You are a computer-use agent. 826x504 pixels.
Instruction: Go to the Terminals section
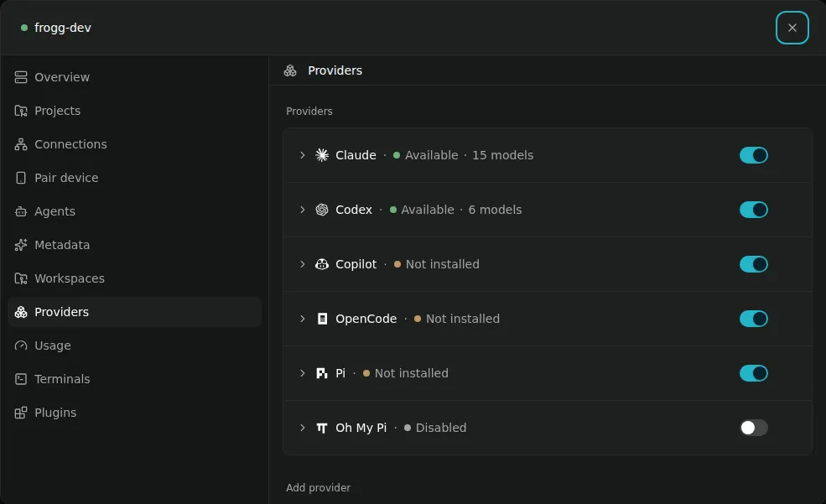pyautogui.click(x=134, y=379)
